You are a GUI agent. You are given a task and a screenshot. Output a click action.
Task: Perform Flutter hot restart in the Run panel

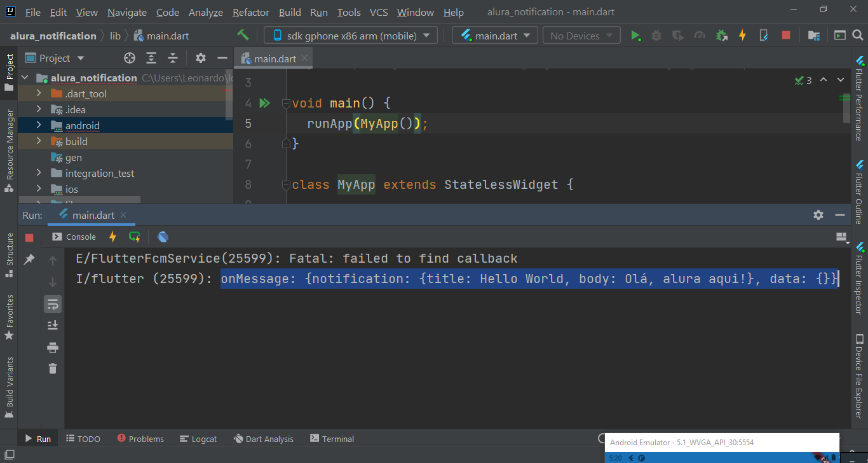point(134,236)
